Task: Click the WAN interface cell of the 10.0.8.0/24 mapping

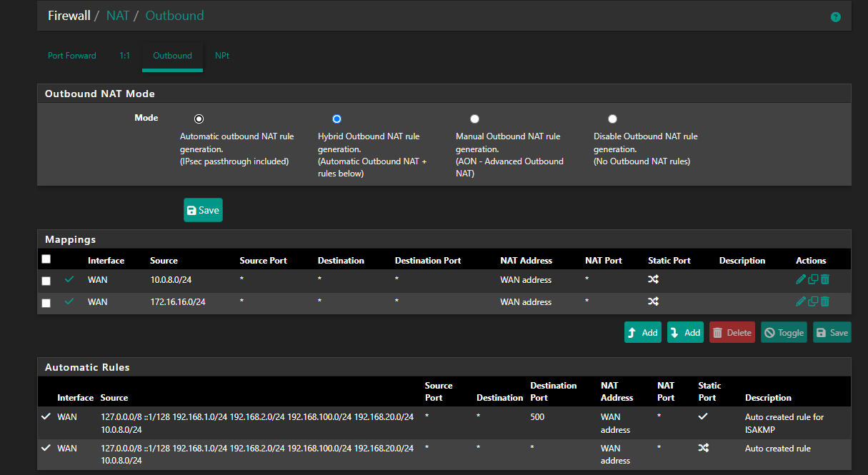Action: pos(98,280)
